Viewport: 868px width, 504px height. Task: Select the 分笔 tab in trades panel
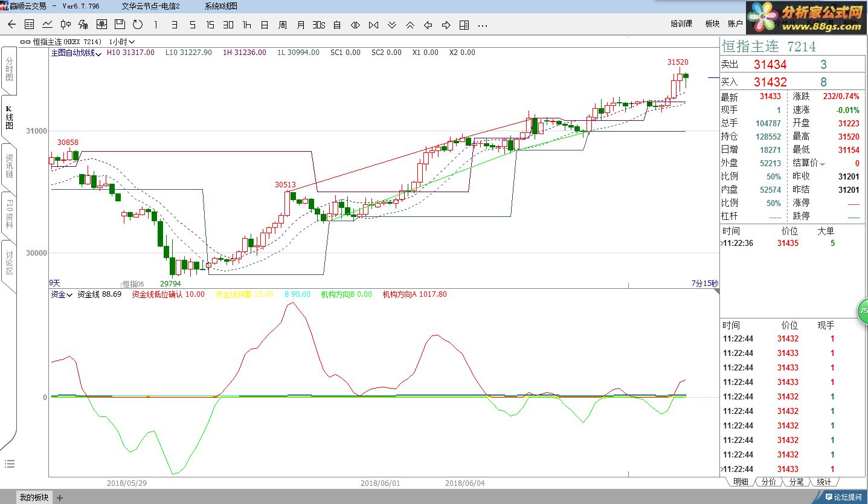[796, 482]
